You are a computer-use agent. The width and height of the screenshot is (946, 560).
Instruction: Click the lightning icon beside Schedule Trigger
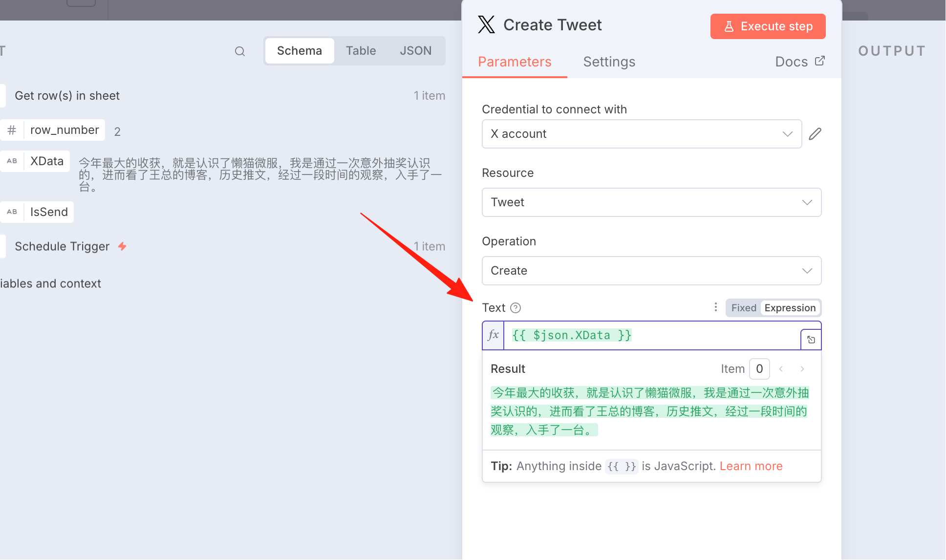pos(122,246)
